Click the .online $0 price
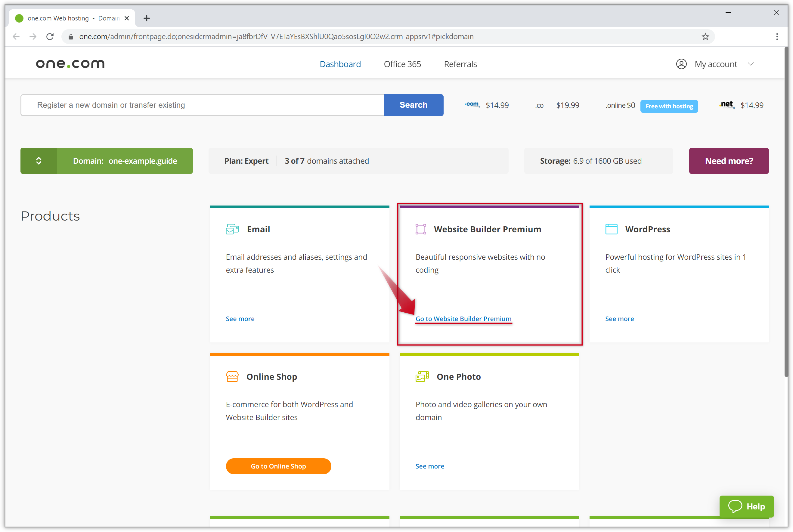 620,105
